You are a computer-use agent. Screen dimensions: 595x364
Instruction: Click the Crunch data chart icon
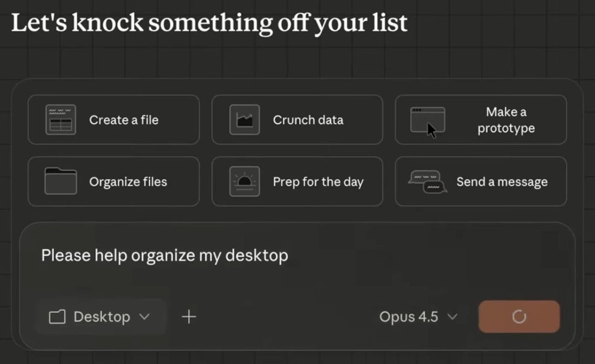pyautogui.click(x=245, y=119)
